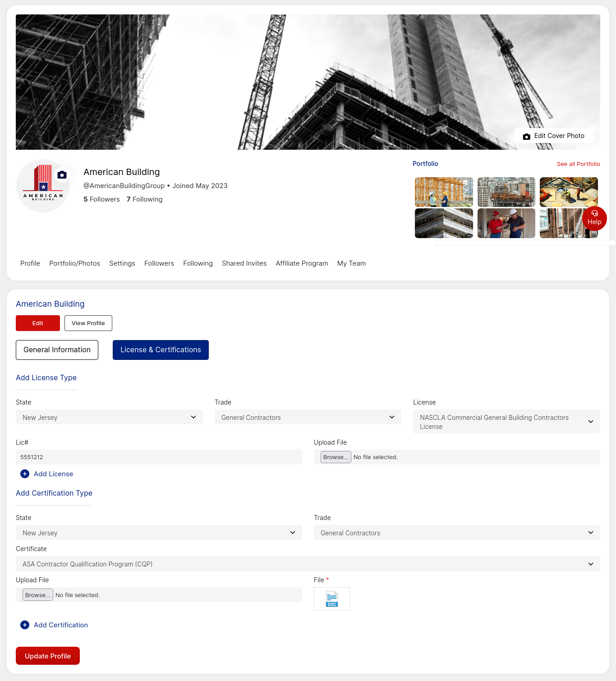Viewport: 616px width, 681px height.
Task: Click the Update Profile button
Action: (47, 656)
